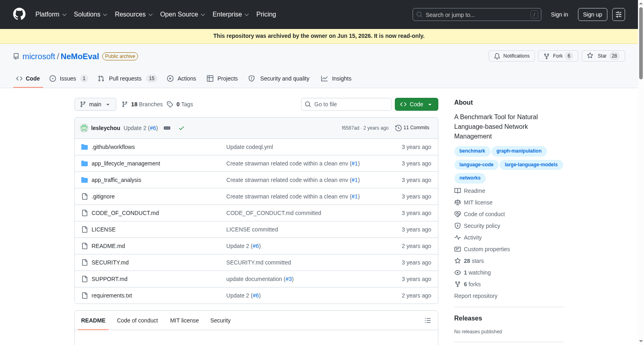Image resolution: width=644 pixels, height=345 pixels.
Task: Click lesleychou's avatar image
Action: (x=84, y=128)
